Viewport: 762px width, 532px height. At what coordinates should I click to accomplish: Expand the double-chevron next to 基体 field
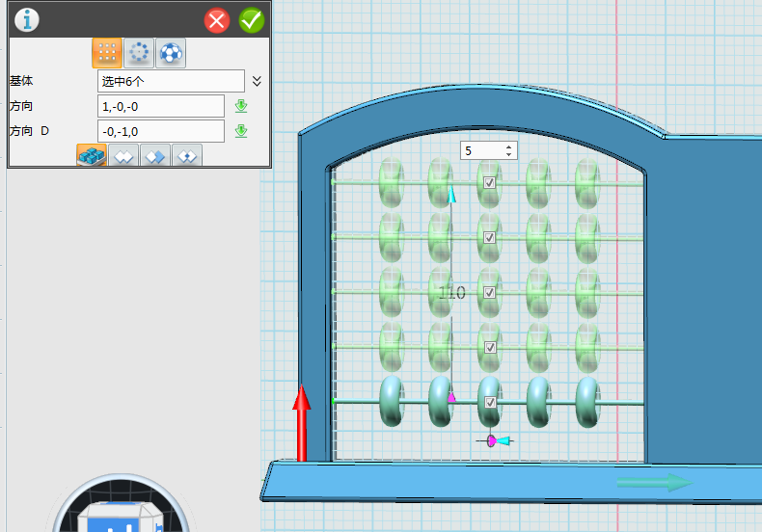pos(257,81)
